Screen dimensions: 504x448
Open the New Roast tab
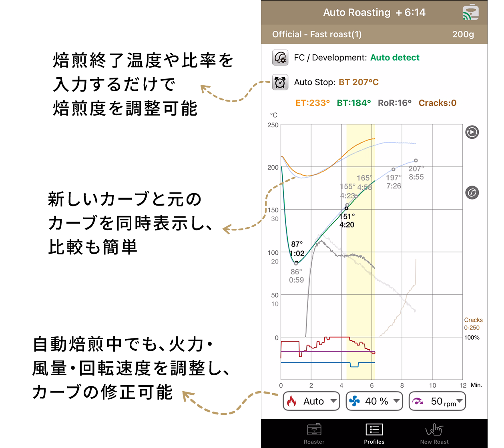(x=434, y=434)
